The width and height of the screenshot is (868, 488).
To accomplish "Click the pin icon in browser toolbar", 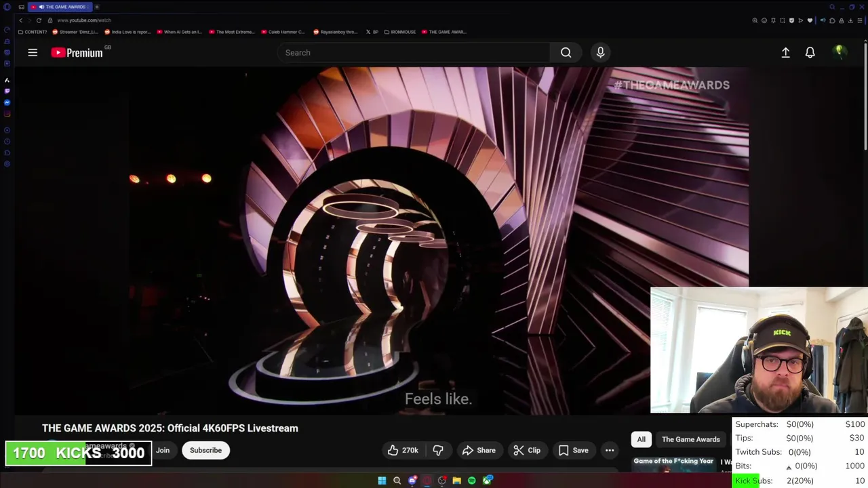I will (x=773, y=20).
